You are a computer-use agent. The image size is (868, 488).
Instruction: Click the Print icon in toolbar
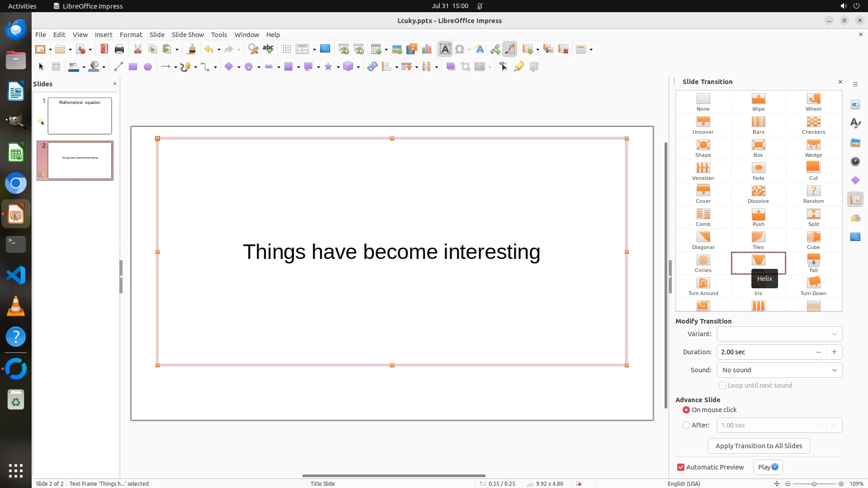point(119,49)
